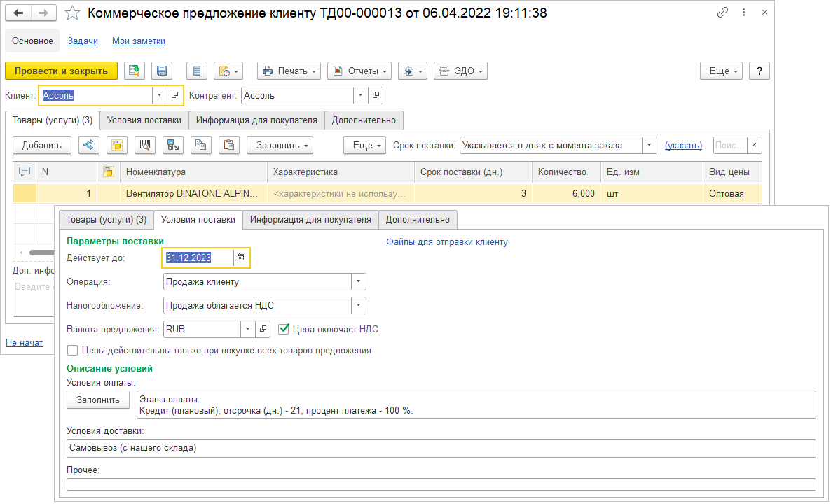
Task: Expand the Срок поставки dropdown
Action: 650,145
